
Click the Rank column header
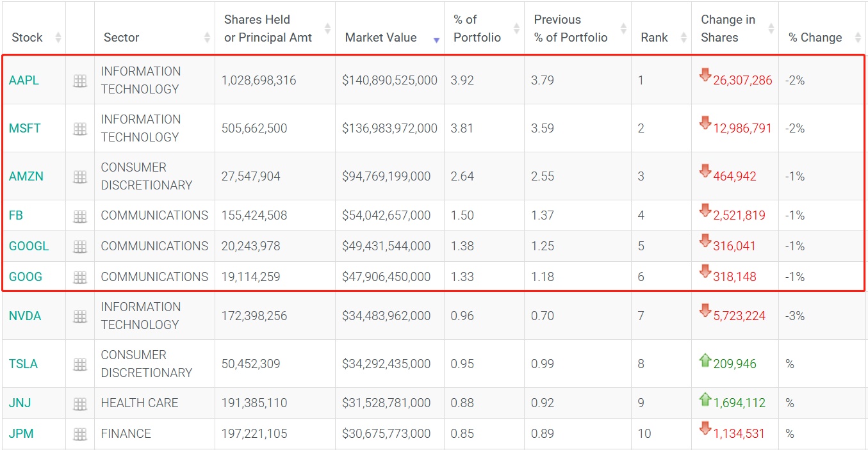point(654,38)
